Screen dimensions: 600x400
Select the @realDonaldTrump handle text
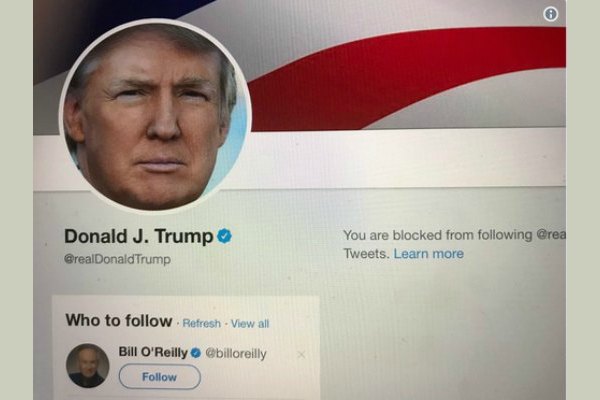coord(117,259)
